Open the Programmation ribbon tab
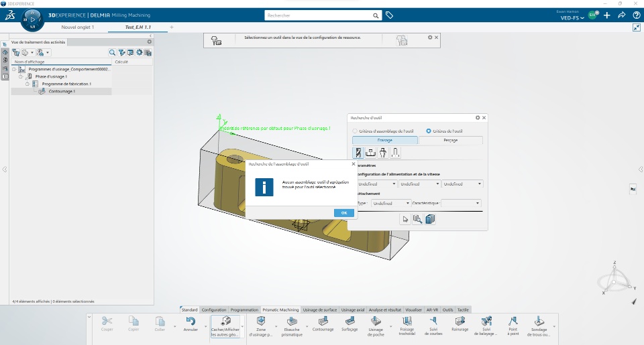Image resolution: width=644 pixels, height=345 pixels. coord(244,309)
